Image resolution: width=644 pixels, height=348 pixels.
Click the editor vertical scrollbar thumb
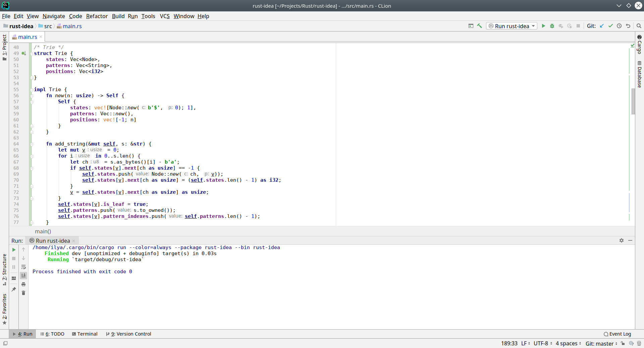[633, 101]
